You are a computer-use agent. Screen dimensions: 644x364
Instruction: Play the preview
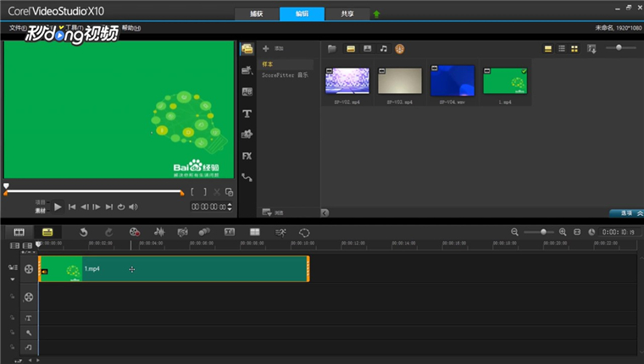tap(58, 207)
